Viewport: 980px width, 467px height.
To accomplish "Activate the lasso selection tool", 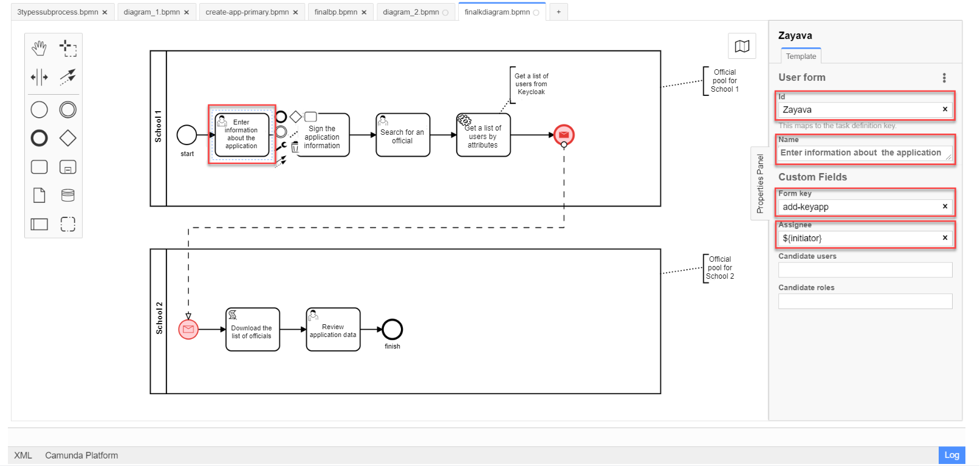I will point(68,48).
